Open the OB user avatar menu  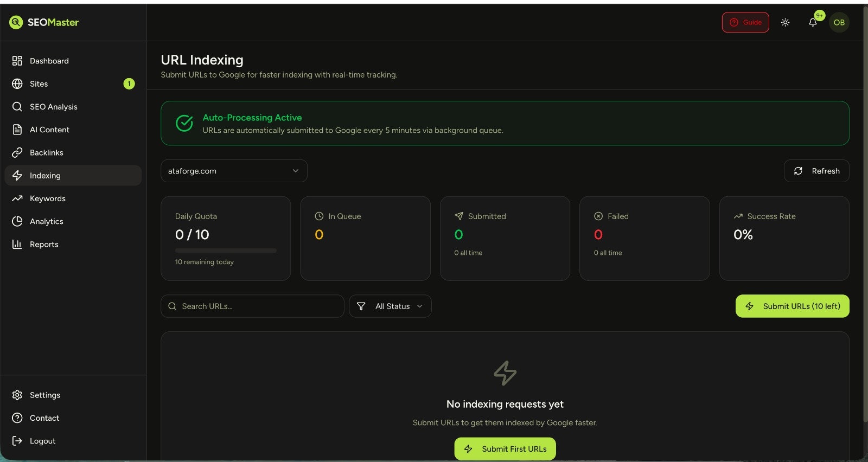[x=839, y=22]
